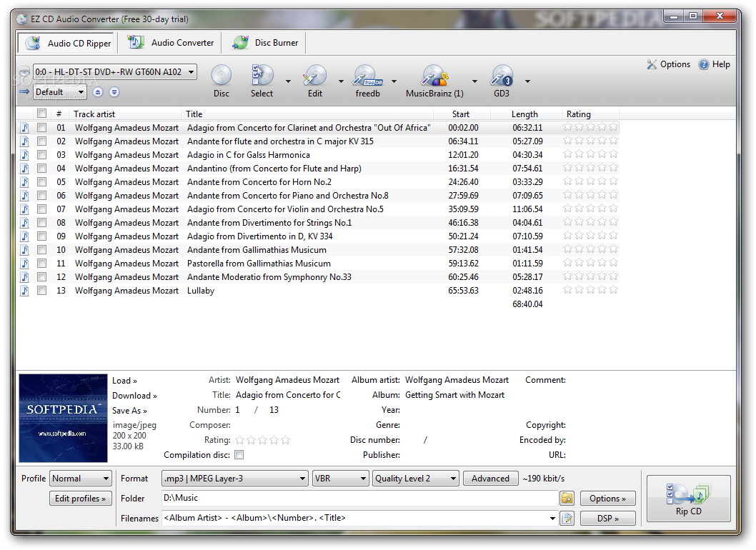The width and height of the screenshot is (756, 550).
Task: Toggle the select-all tracks header checkbox
Action: click(x=42, y=114)
